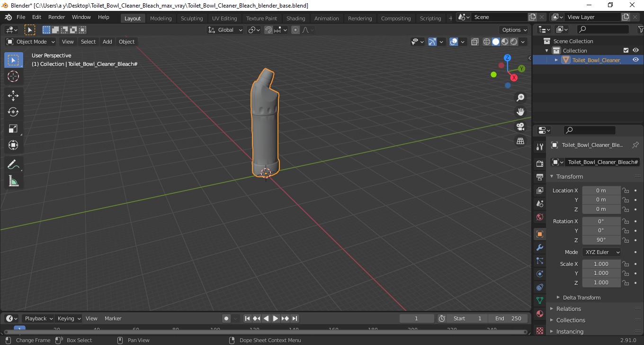
Task: Toggle show overlays button
Action: tap(454, 42)
